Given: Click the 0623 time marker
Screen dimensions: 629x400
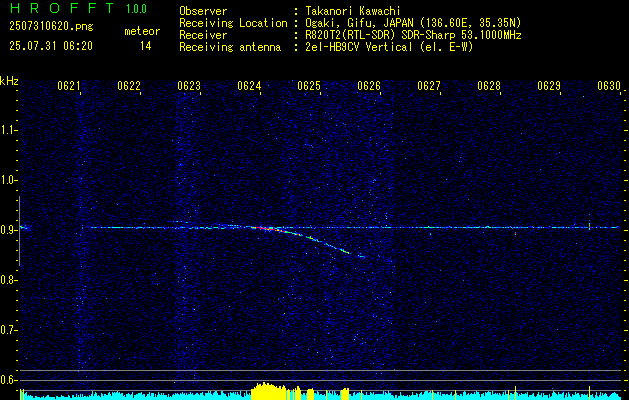Looking at the screenshot, I should point(189,86).
